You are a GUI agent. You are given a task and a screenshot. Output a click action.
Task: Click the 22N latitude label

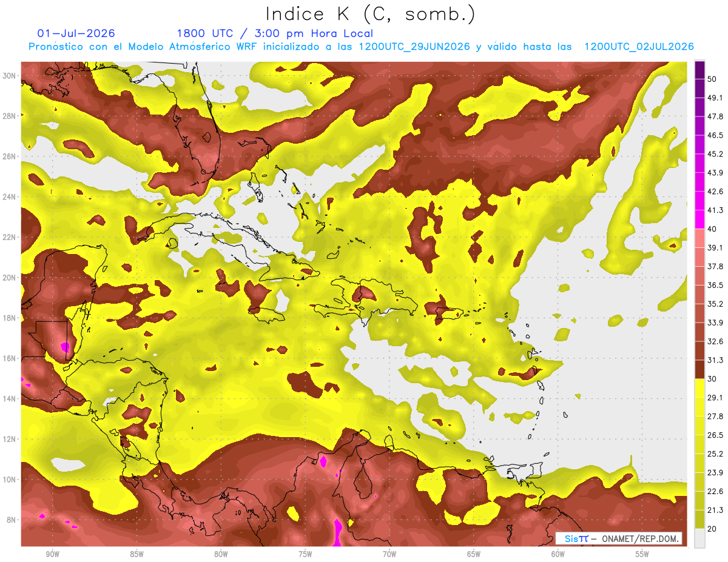click(9, 237)
